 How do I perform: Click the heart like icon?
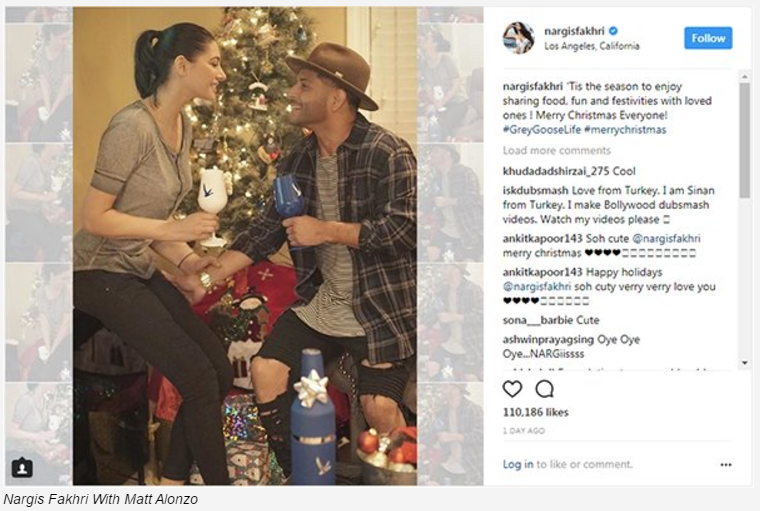click(x=512, y=389)
